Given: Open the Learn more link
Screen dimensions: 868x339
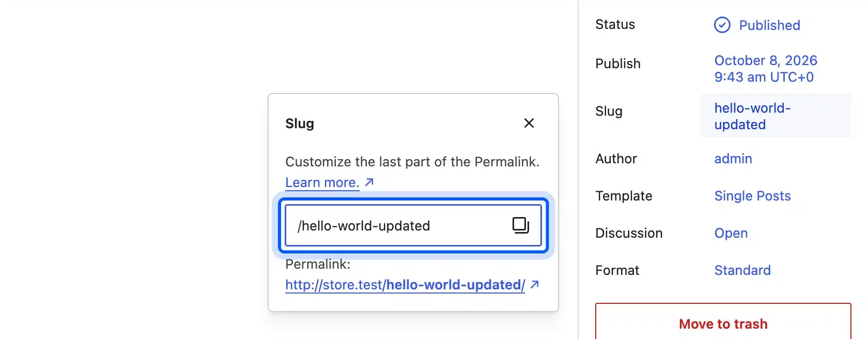Looking at the screenshot, I should click(322, 182).
